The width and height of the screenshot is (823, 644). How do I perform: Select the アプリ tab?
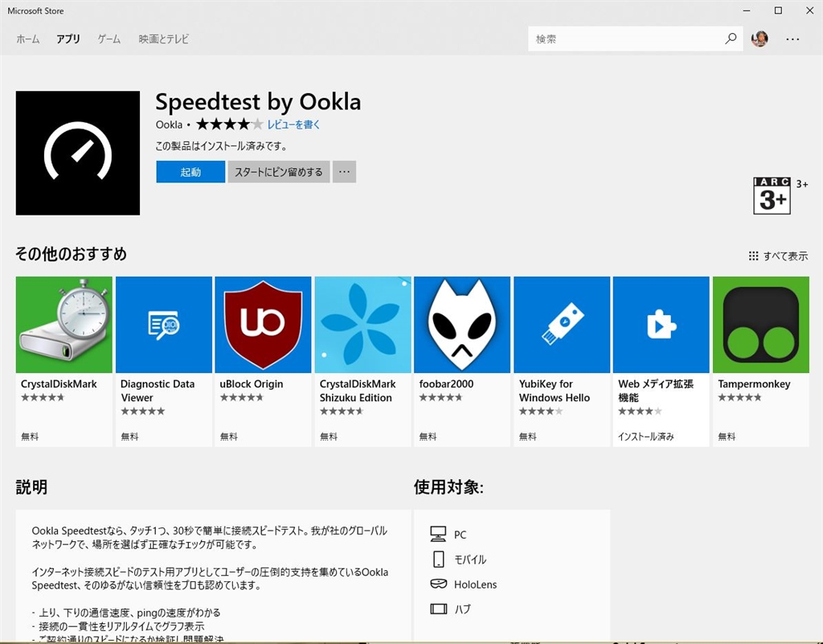click(x=68, y=39)
